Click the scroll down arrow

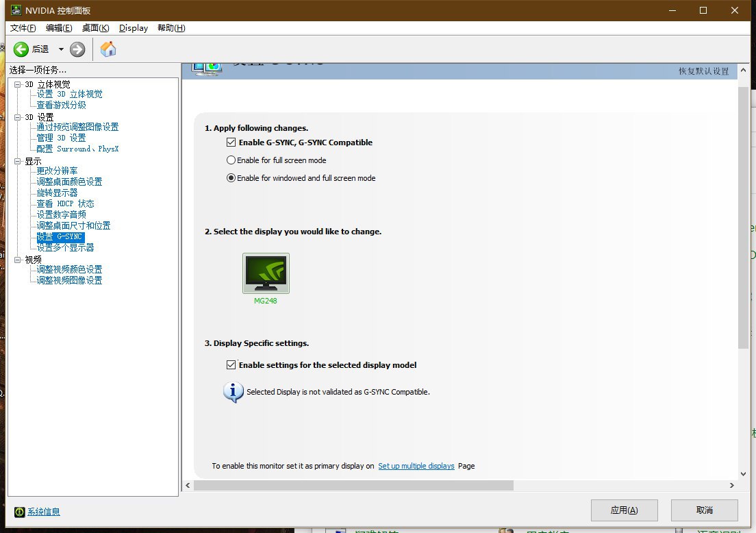tap(743, 473)
